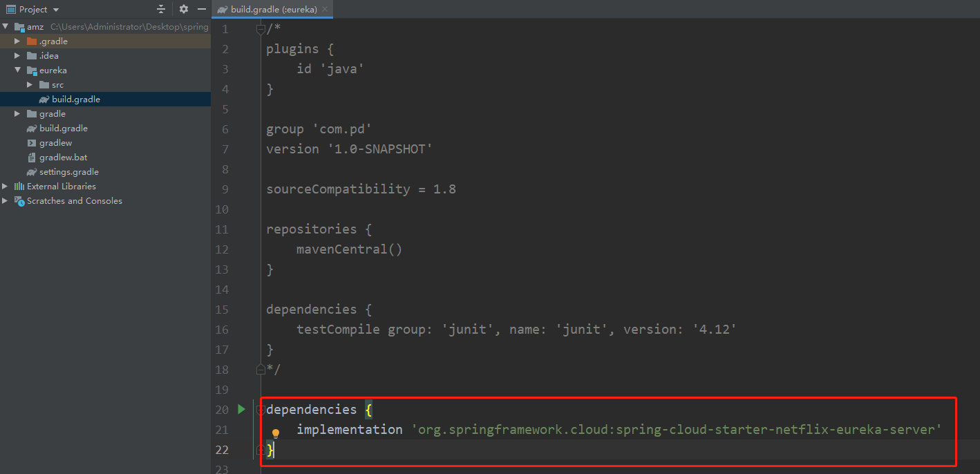
Task: Select 'settings.gradle' file name in tree
Action: [x=69, y=172]
